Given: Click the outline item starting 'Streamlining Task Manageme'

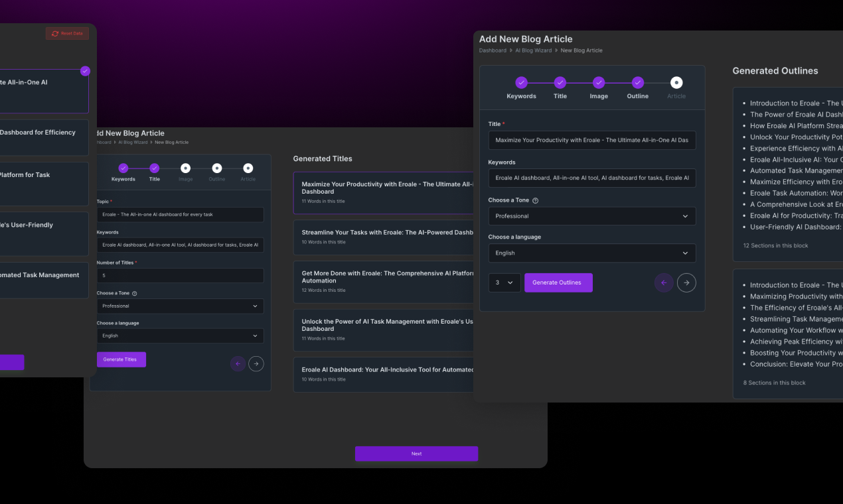Looking at the screenshot, I should (x=797, y=319).
